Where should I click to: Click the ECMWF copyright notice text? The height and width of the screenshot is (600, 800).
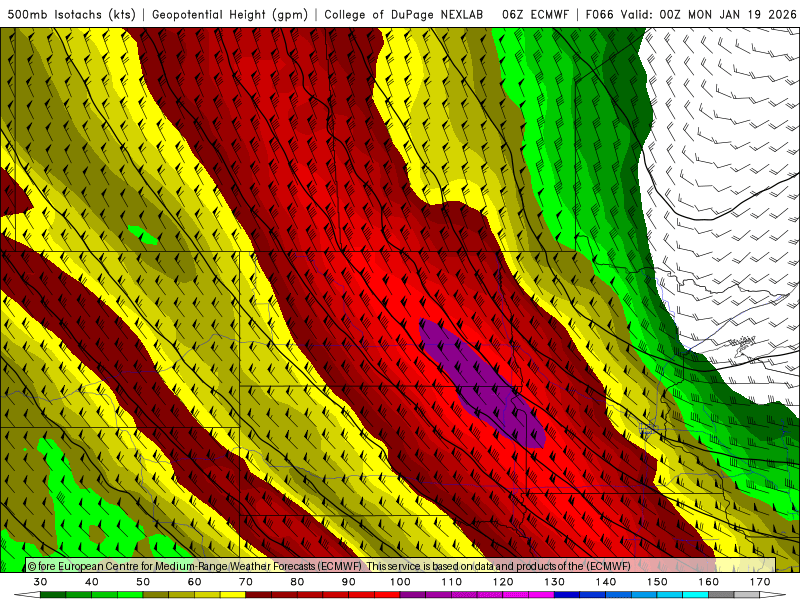coord(329,566)
